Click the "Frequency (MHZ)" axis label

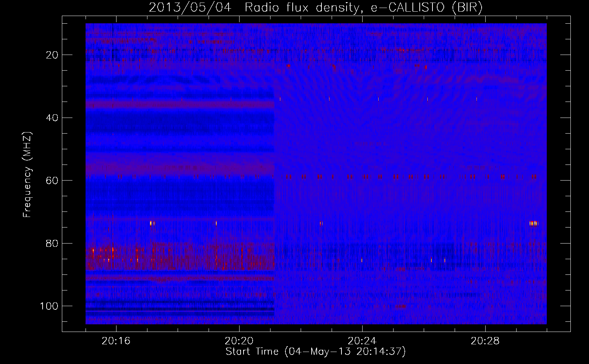tap(27, 175)
